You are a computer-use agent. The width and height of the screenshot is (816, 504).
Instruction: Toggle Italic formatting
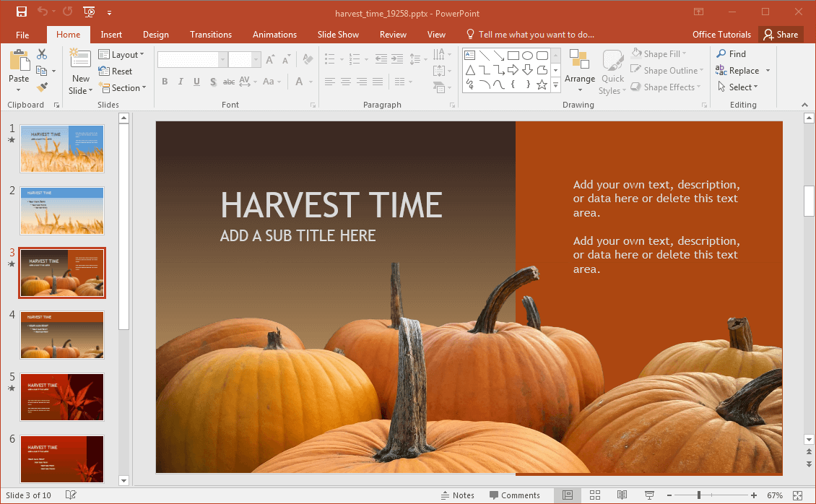point(181,81)
